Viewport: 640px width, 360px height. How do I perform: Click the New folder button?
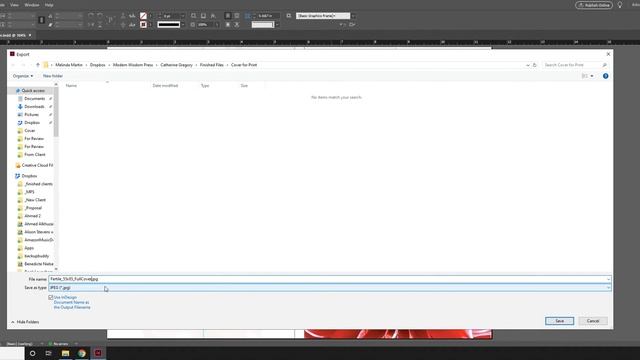53,76
